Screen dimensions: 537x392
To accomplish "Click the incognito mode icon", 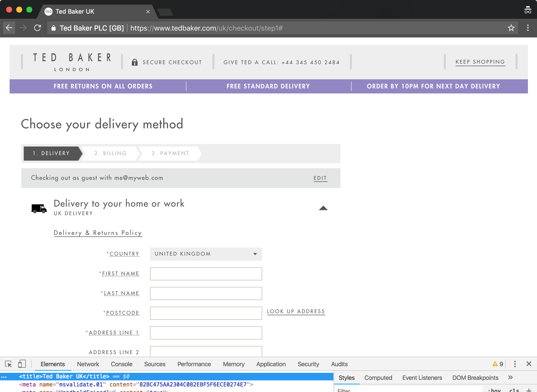I will (528, 10).
